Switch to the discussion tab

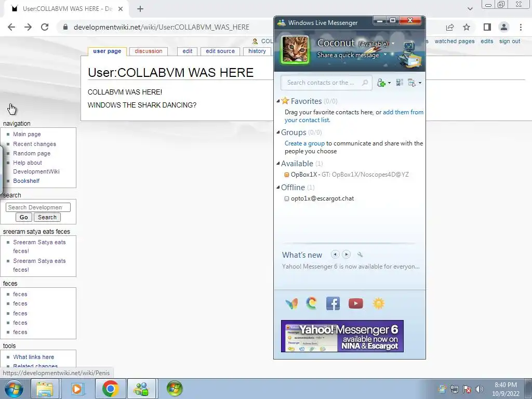pyautogui.click(x=149, y=51)
